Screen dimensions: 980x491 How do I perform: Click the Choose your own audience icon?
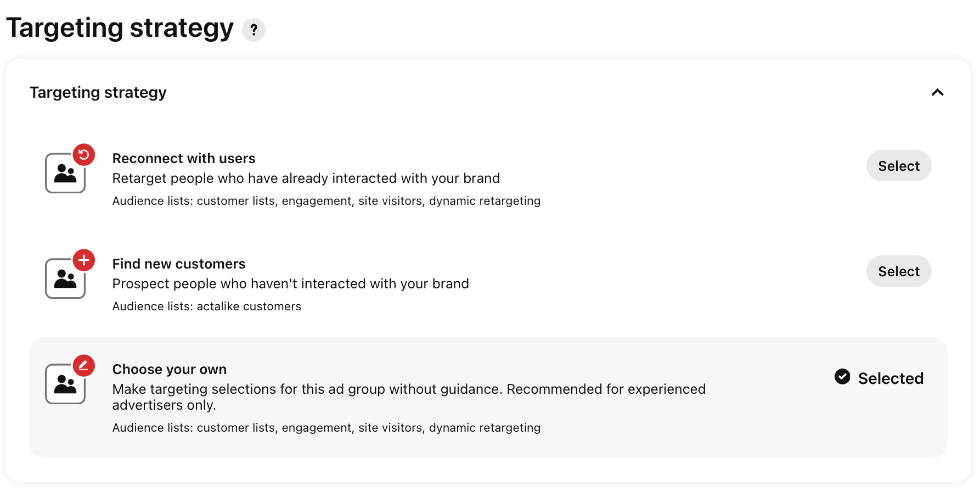65,384
